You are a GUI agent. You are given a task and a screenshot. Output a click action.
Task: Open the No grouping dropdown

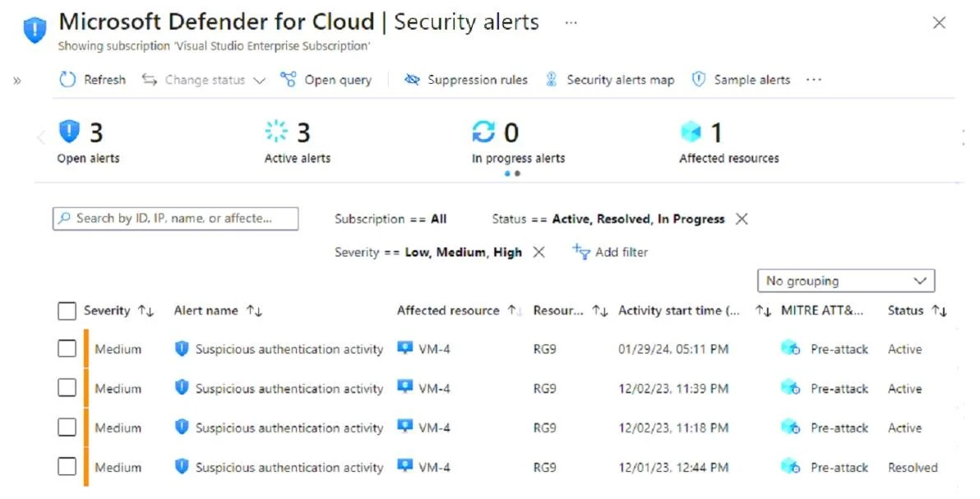coord(846,281)
